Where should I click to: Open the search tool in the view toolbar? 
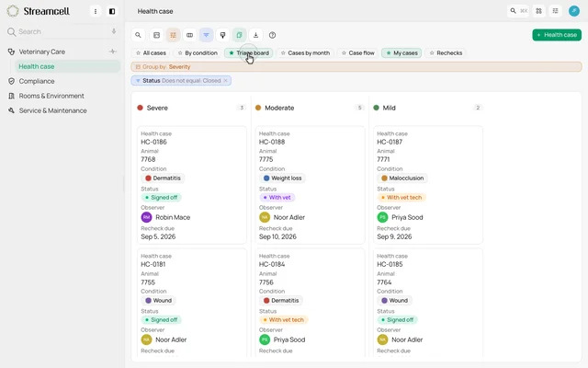[138, 35]
